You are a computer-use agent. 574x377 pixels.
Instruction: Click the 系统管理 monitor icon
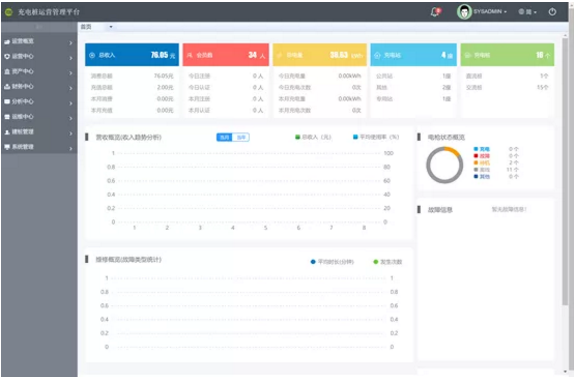point(7,147)
